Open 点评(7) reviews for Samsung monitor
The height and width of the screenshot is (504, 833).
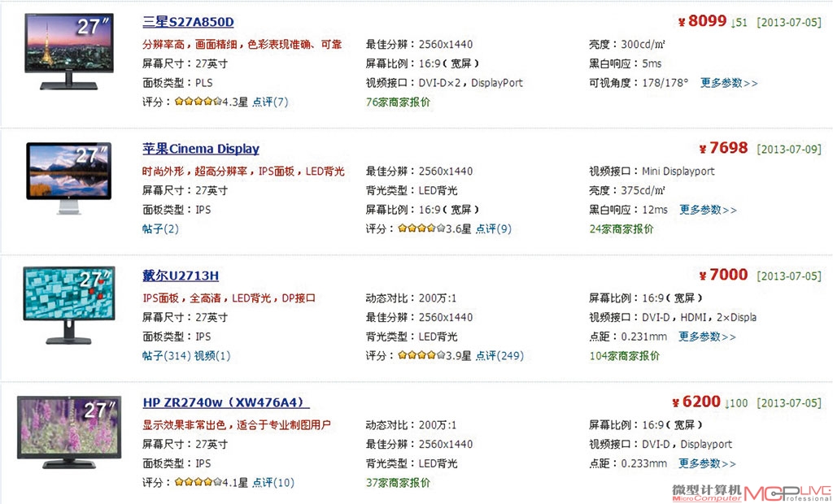pyautogui.click(x=270, y=102)
